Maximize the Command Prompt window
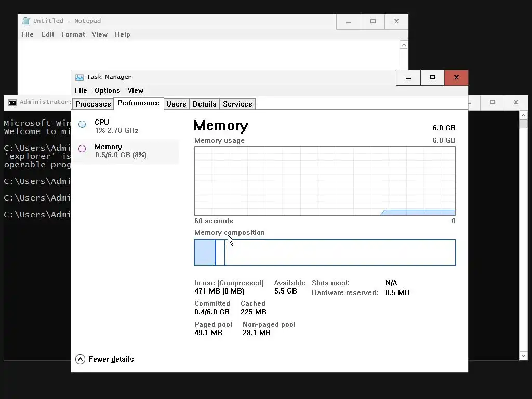532x399 pixels. click(493, 102)
